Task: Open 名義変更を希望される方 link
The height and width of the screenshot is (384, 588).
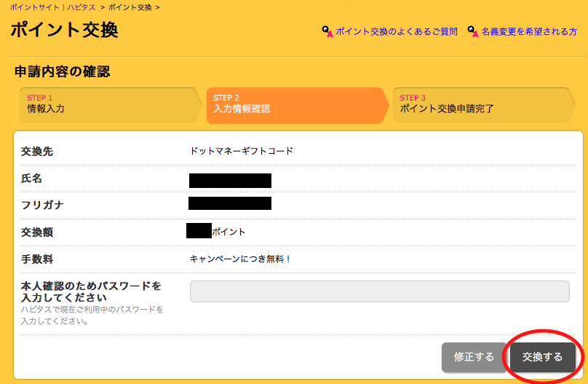Action: coord(529,31)
